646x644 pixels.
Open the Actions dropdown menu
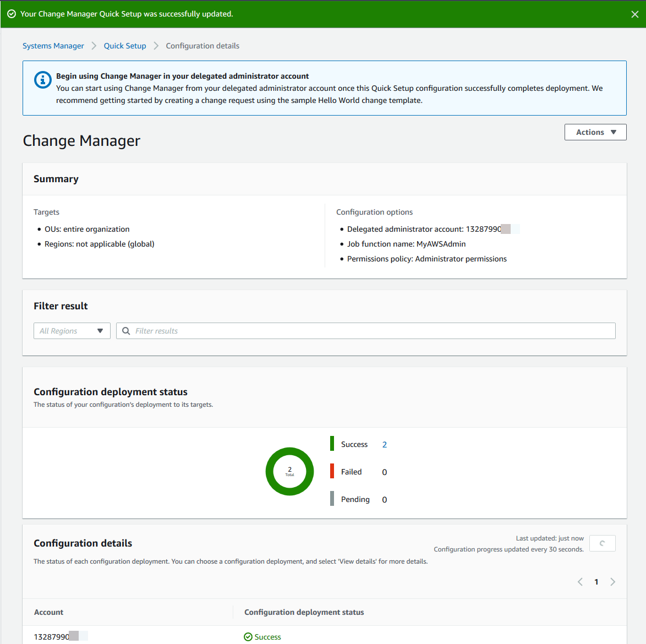(x=595, y=132)
